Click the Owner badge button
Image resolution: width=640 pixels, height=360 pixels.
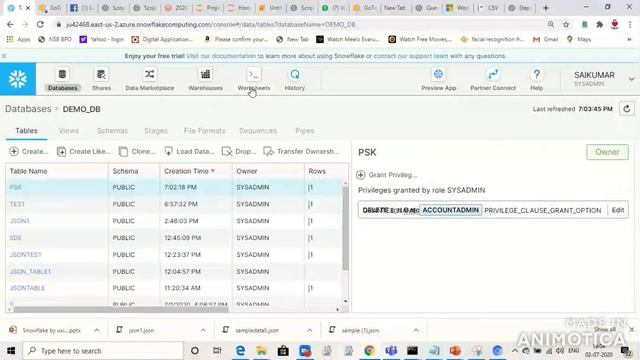click(607, 152)
